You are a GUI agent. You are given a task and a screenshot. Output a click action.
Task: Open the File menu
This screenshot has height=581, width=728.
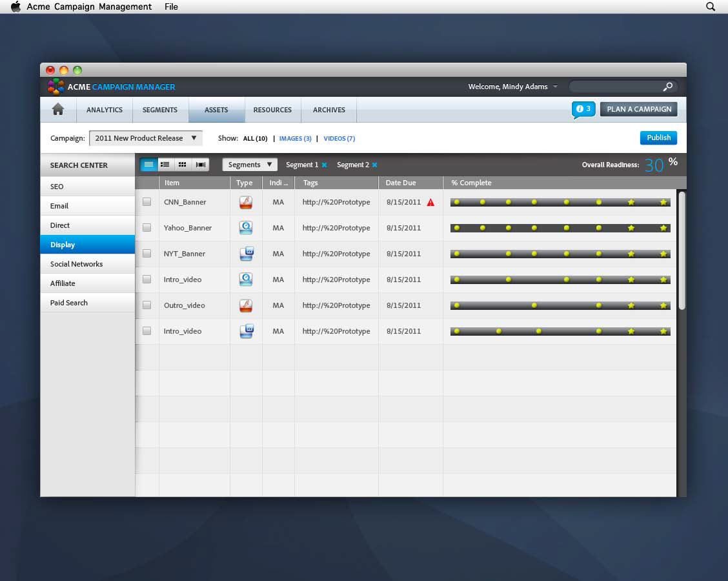[x=171, y=6]
